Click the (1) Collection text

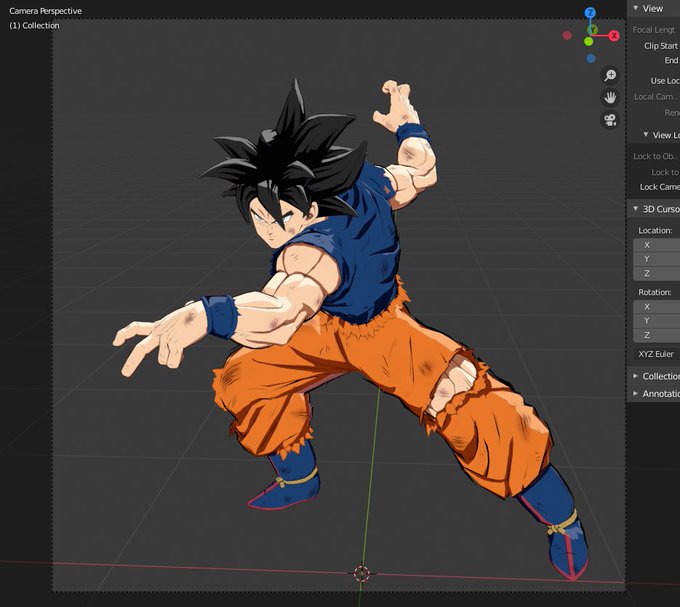[x=34, y=26]
